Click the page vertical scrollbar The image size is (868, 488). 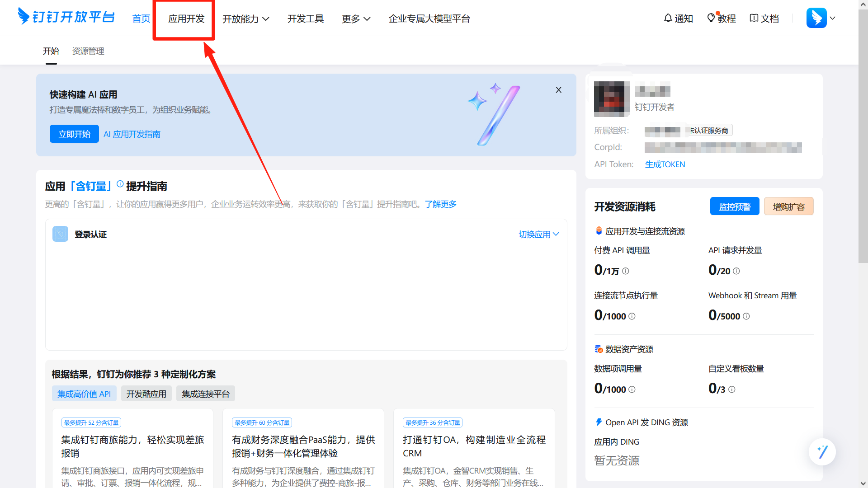[x=863, y=136]
